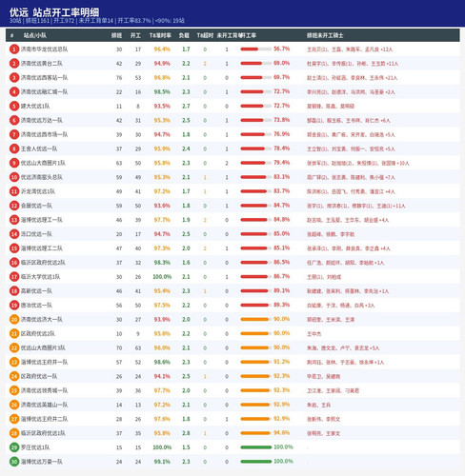The image size is (465, 476).
Task: Click the orange rank badge number 28
Action: (x=14, y=433)
